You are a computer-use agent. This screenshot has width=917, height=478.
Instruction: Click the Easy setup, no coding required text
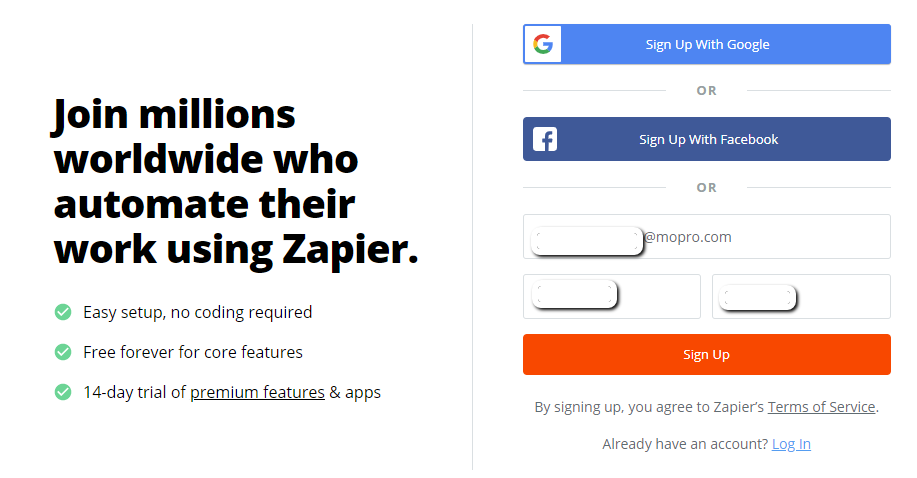pos(198,312)
